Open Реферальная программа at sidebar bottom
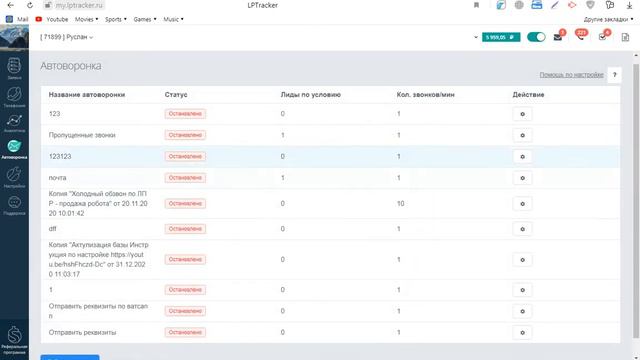 [14, 340]
